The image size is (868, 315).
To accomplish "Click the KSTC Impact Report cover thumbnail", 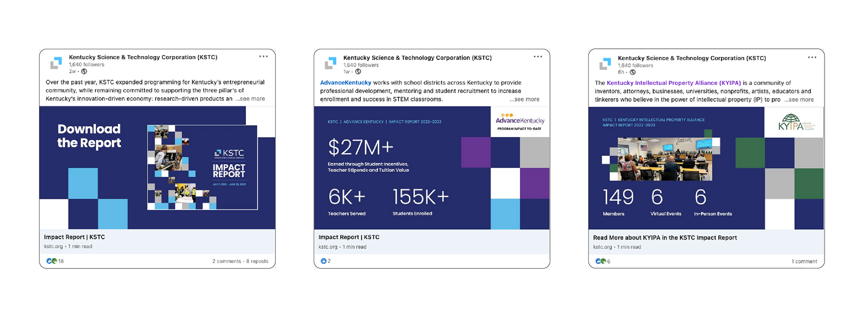I will [x=203, y=168].
